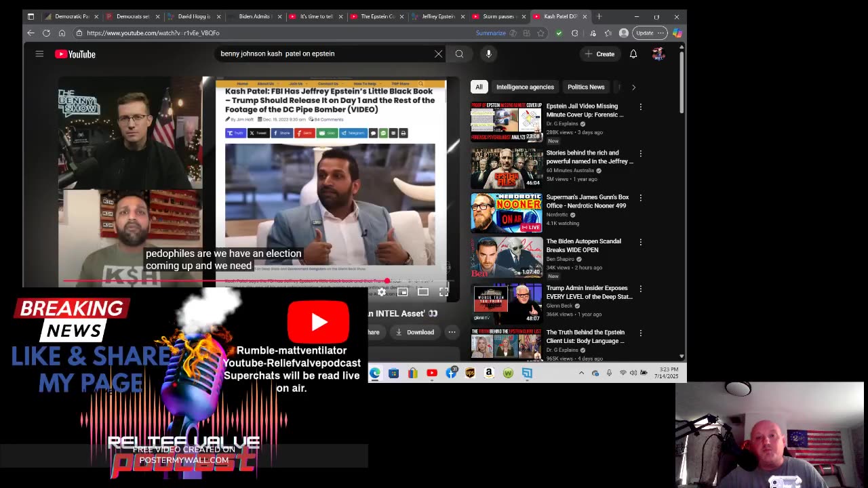Open Amazon from the taskbar

489,373
